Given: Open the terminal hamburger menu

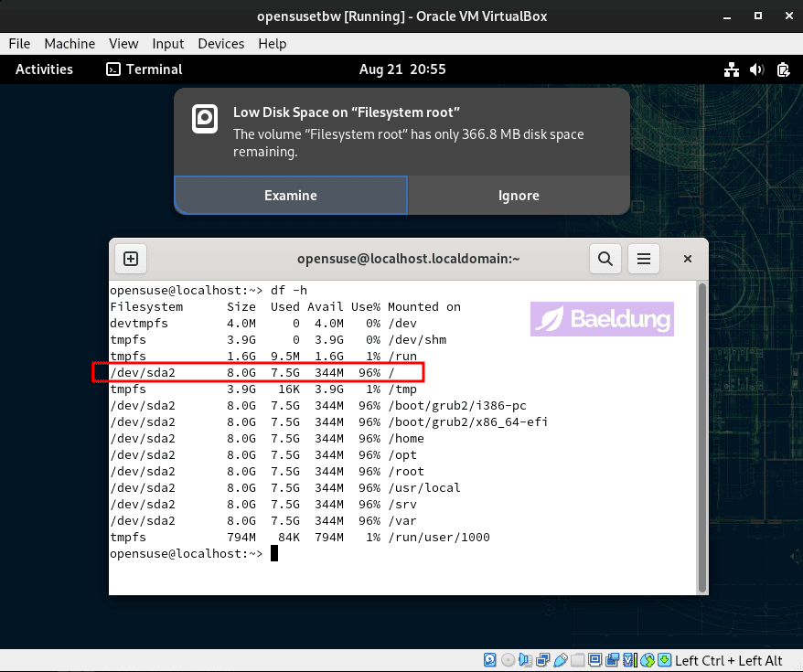Looking at the screenshot, I should point(644,259).
